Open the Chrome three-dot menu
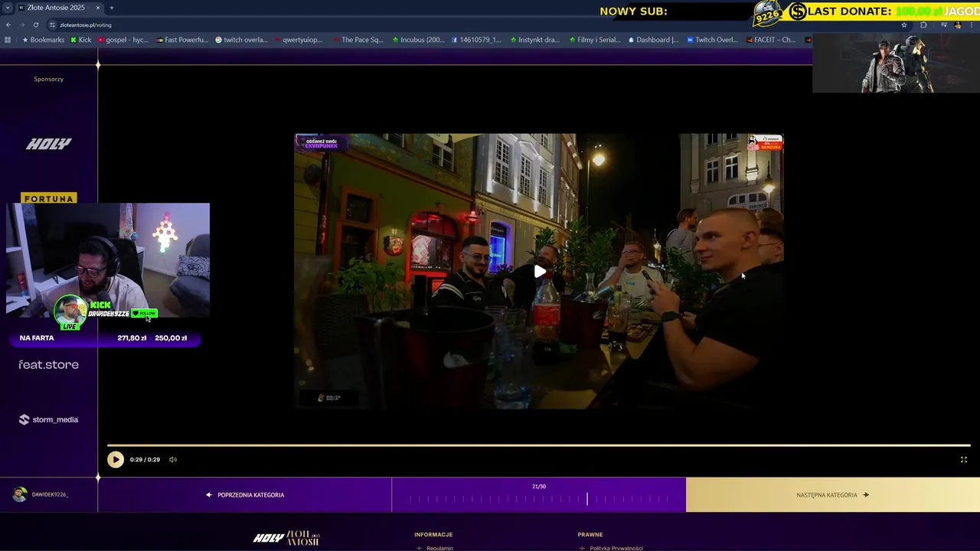Image resolution: width=980 pixels, height=551 pixels. [x=972, y=24]
